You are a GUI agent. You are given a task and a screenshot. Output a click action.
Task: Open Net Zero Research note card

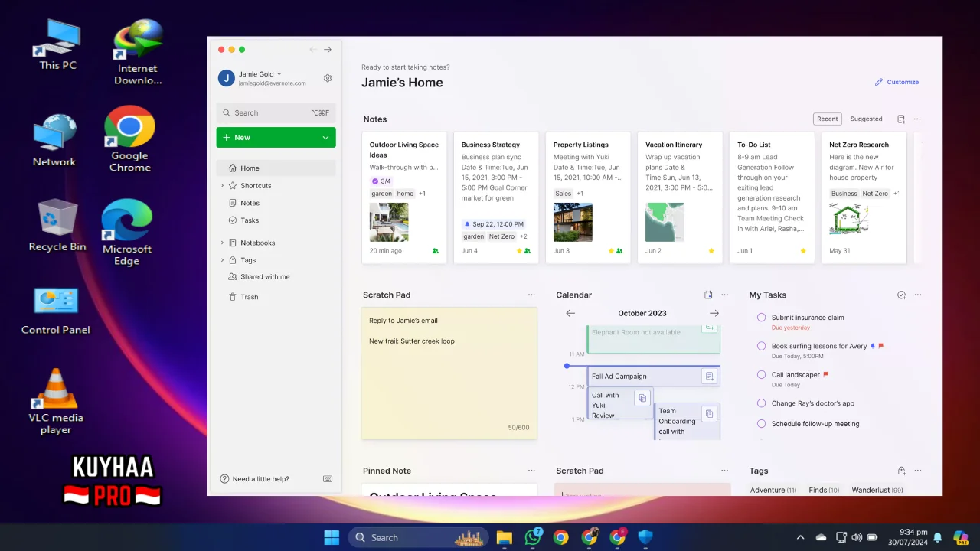[864, 198]
